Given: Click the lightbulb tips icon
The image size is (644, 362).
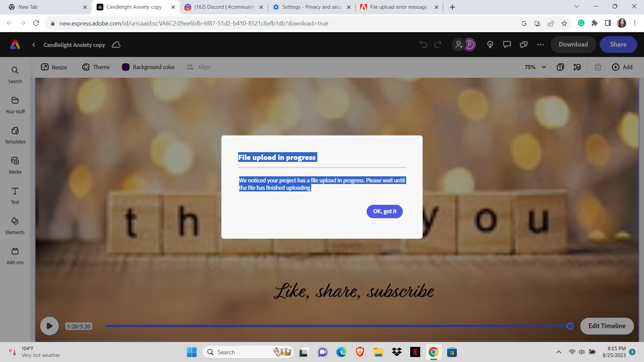Looking at the screenshot, I should [490, 45].
